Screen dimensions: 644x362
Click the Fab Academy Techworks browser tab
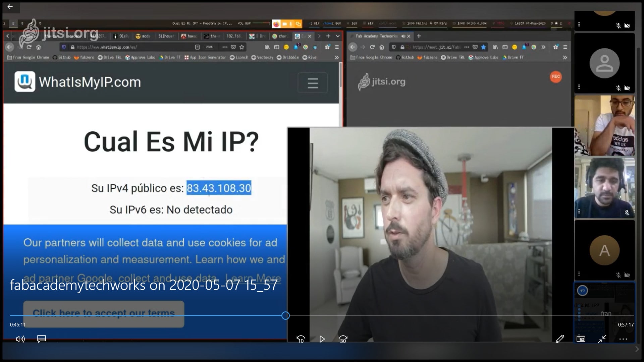click(376, 36)
